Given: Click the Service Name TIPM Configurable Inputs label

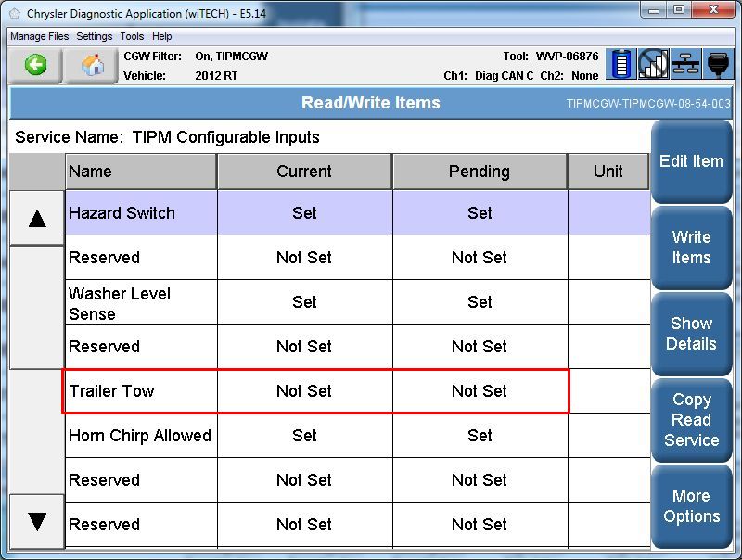Looking at the screenshot, I should click(x=167, y=137).
